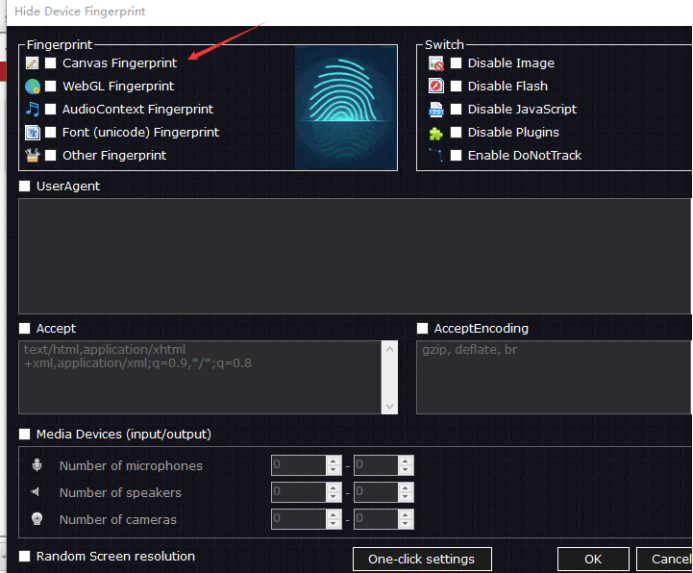Click inside the UserAgent text area
The width and height of the screenshot is (693, 573).
point(350,255)
